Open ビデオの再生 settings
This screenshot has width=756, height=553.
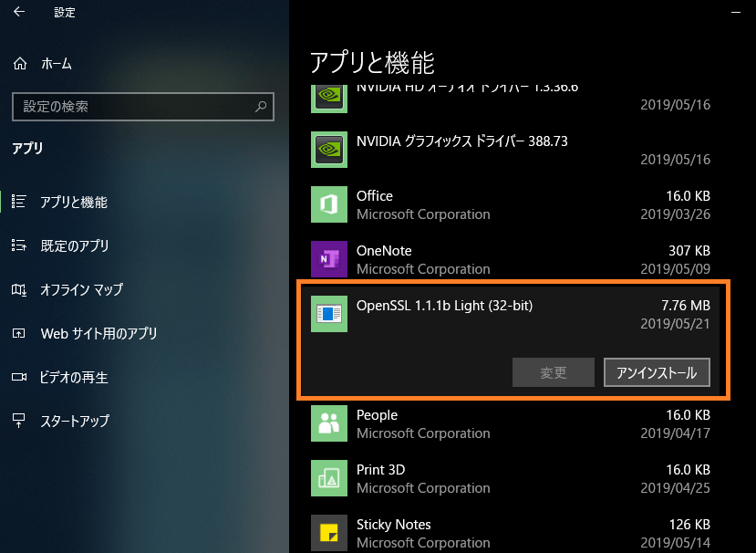[x=74, y=378]
